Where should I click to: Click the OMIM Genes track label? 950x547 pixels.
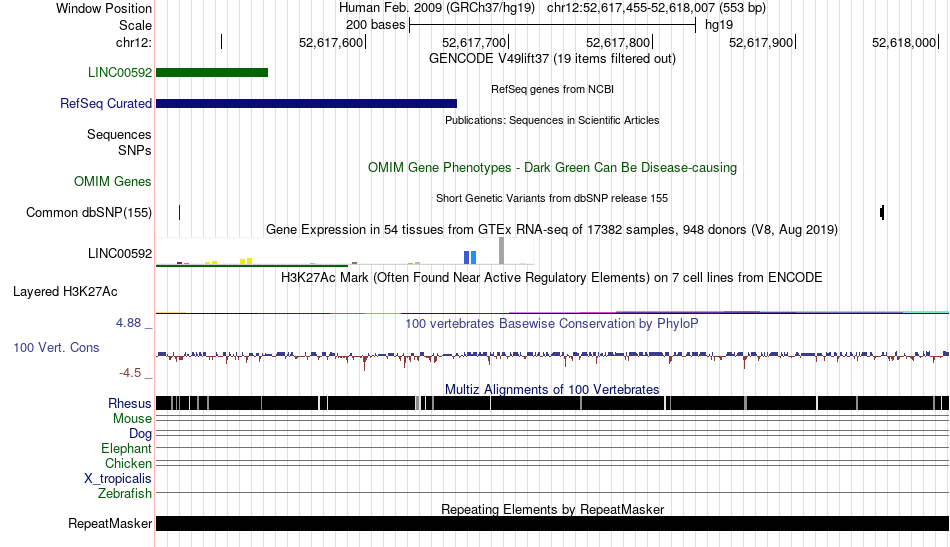(113, 182)
